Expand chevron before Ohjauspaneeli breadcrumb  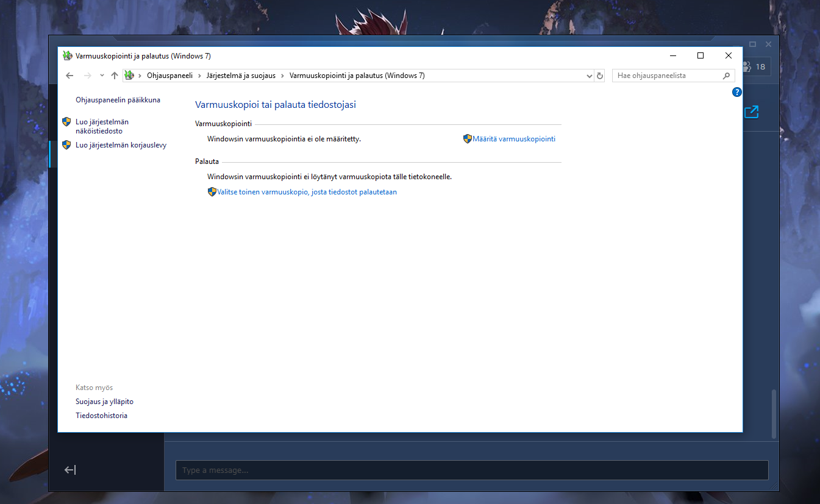(140, 76)
